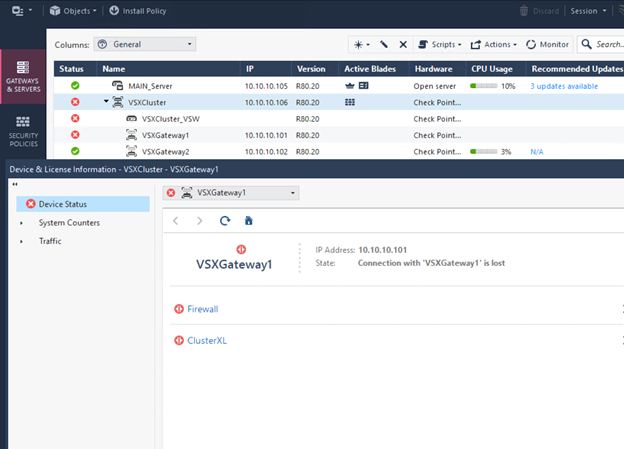Click VSXCluster_VSW red status icon

pos(75,118)
